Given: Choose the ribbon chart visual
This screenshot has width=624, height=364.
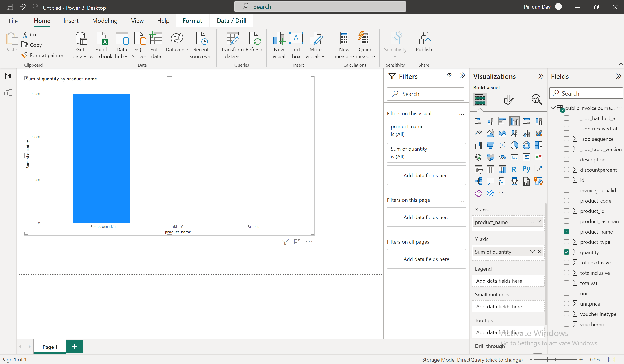Looking at the screenshot, I should point(538,133).
